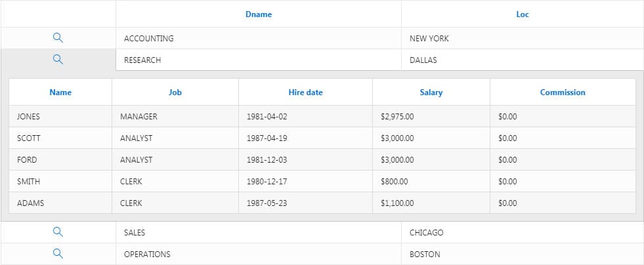
Task: Sort by the Loc column header
Action: coord(523,14)
